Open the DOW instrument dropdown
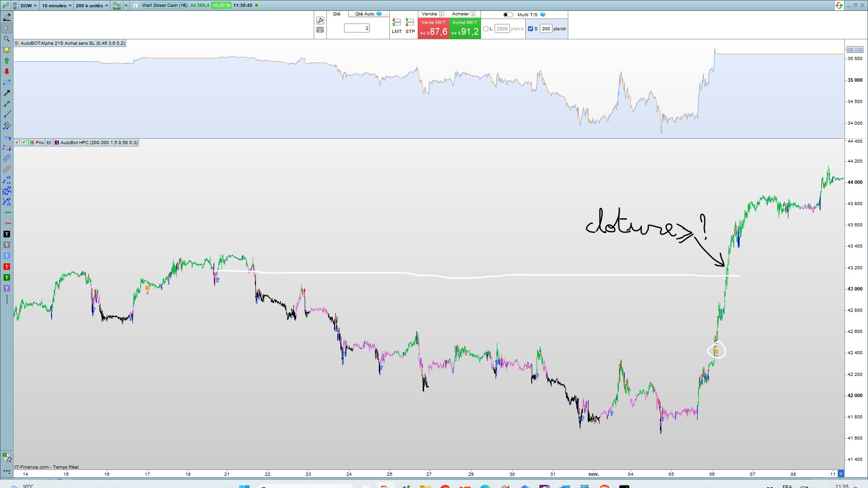 29,5
